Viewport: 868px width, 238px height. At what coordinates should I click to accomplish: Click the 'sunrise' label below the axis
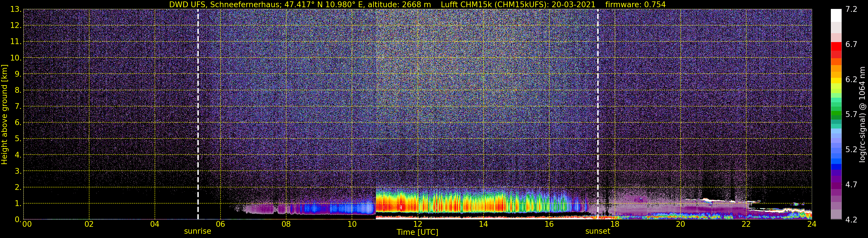(x=197, y=231)
